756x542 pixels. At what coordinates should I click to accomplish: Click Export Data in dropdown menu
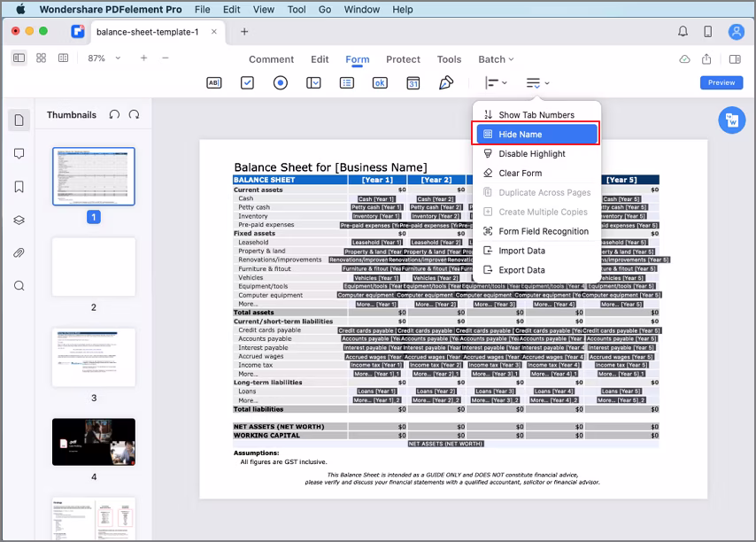(521, 270)
